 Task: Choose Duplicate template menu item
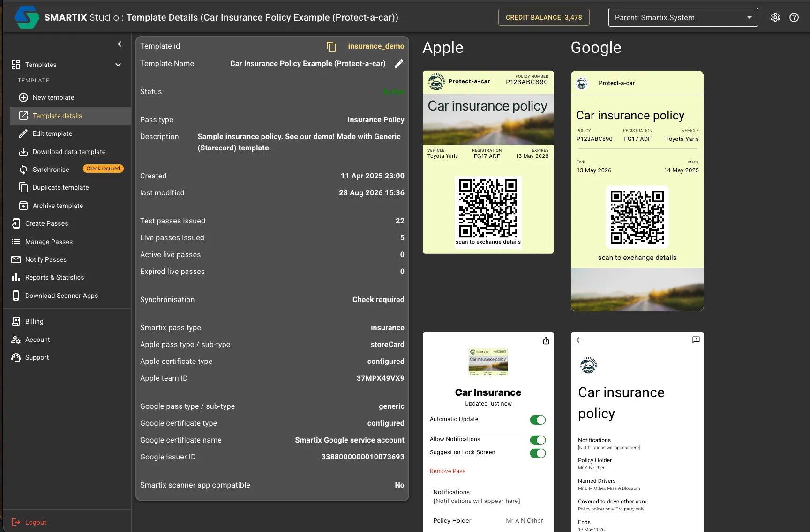(71, 187)
